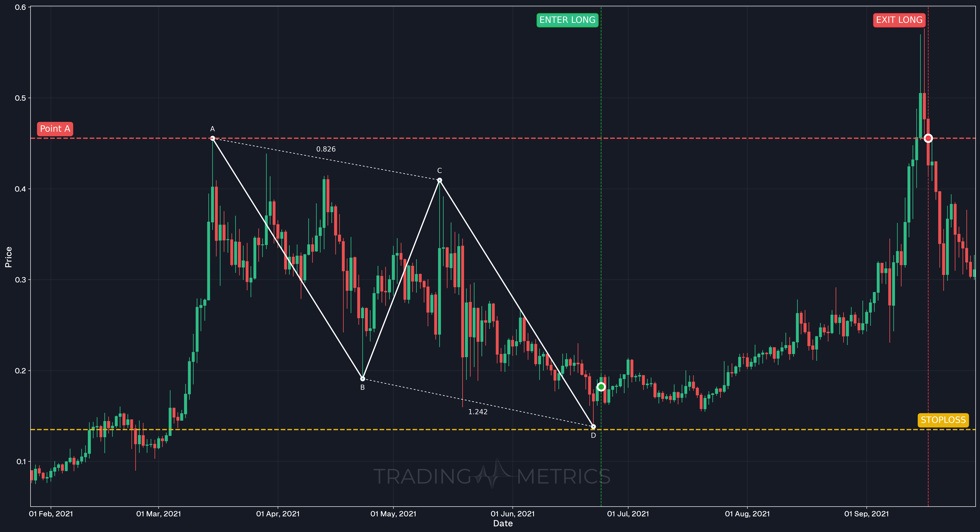The image size is (980, 532).
Task: Click the 01 Feb, 2021 date tick
Action: 51,514
